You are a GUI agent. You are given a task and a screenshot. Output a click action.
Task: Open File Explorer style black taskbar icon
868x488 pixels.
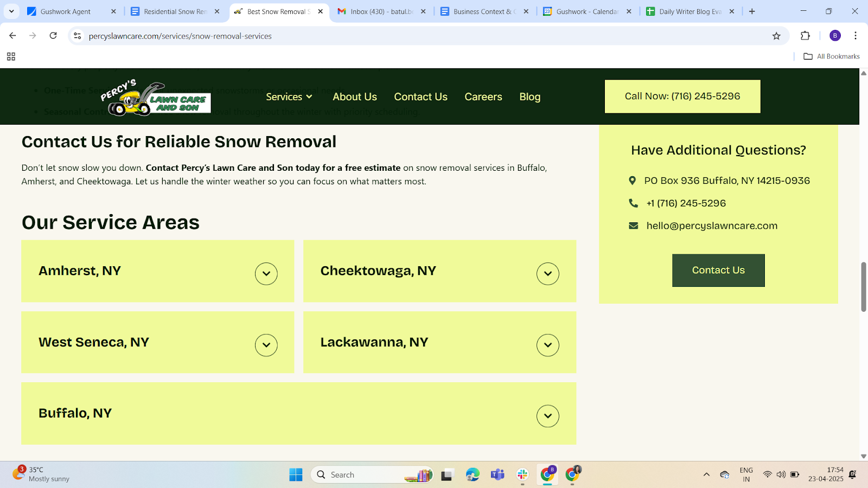447,475
